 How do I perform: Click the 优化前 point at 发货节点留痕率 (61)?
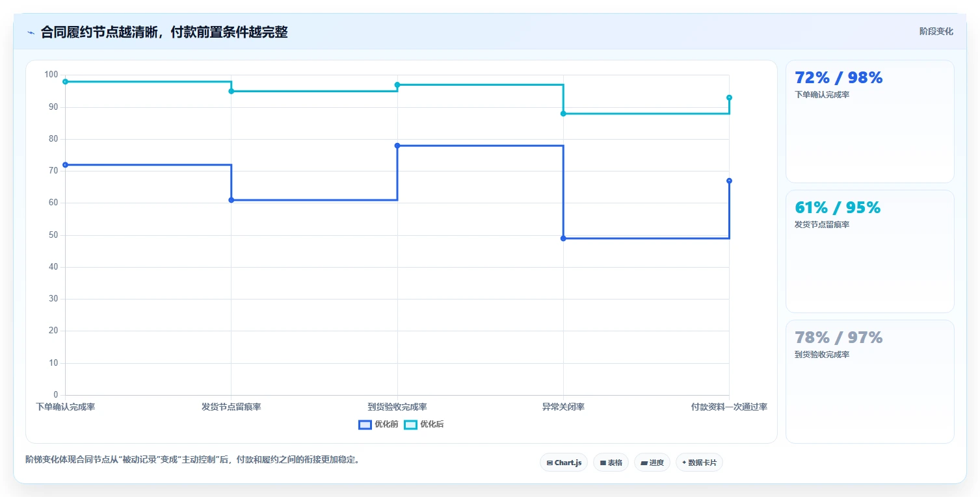tap(231, 200)
